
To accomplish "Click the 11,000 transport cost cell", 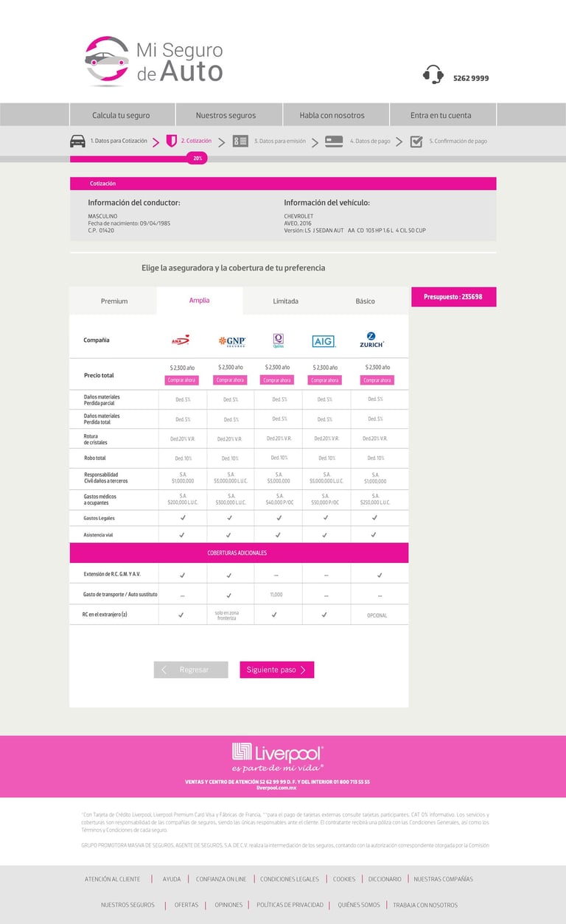I will (276, 594).
